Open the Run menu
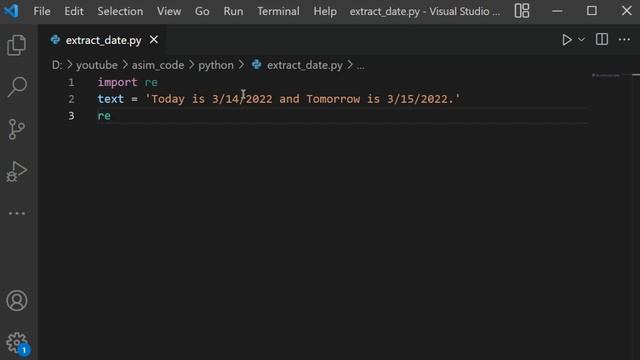This screenshot has height=360, width=640. pos(233,11)
